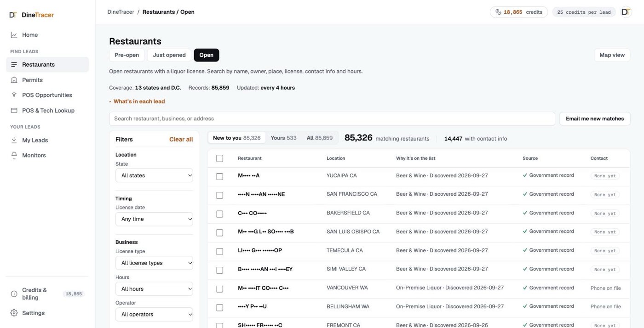Click the Restaurants list icon
The height and width of the screenshot is (328, 644).
[x=14, y=65]
